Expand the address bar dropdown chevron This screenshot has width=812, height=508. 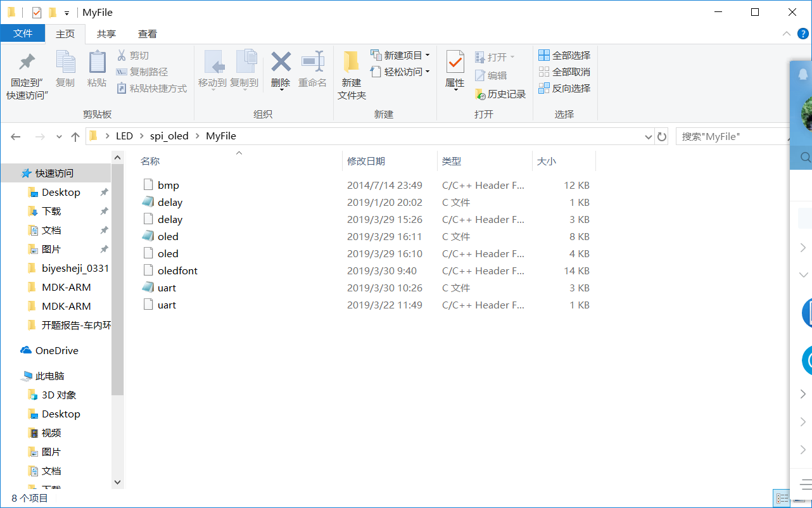(x=648, y=136)
